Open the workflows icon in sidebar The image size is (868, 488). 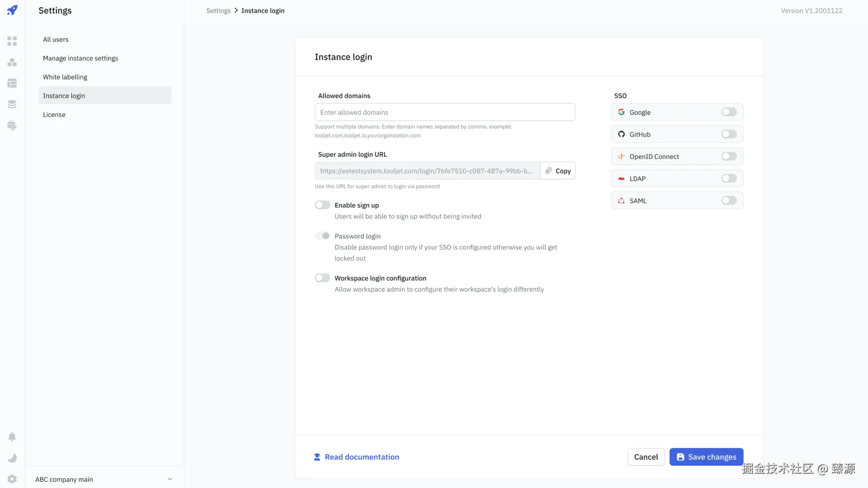tap(12, 63)
